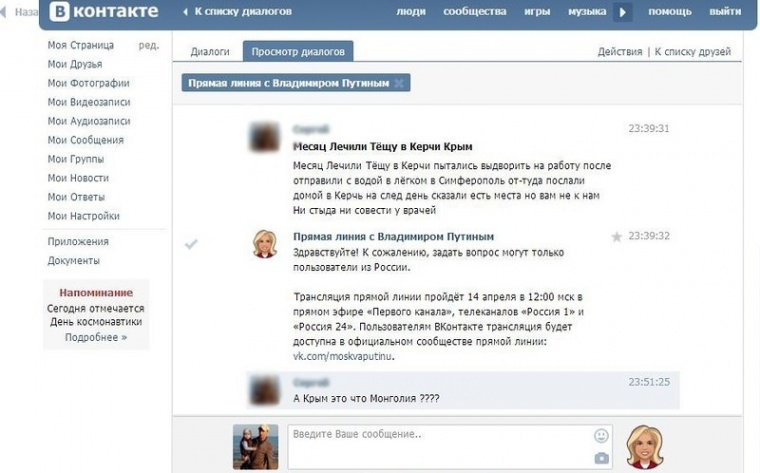Image resolution: width=760 pixels, height=473 pixels.
Task: Click the blonde avatar beside the Прямая линия message
Action: pyautogui.click(x=265, y=244)
